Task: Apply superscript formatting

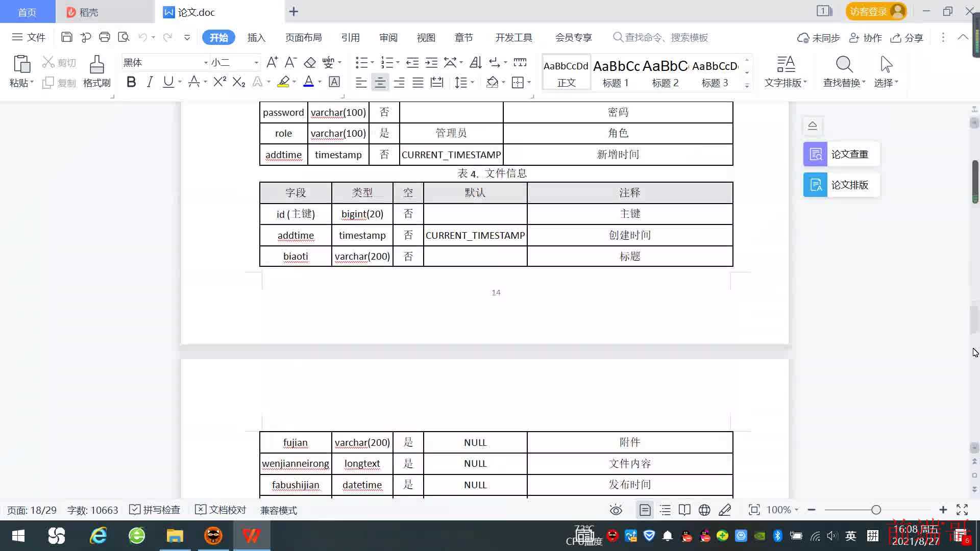Action: [220, 82]
